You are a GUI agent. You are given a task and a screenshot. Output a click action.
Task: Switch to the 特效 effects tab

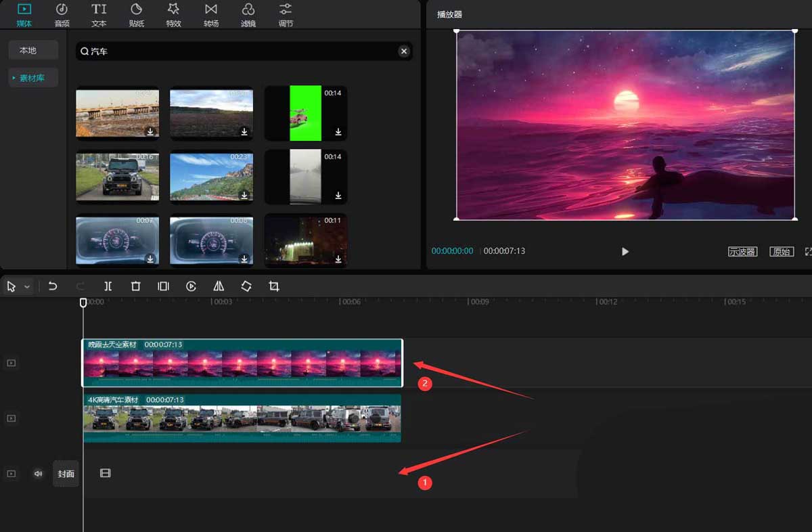(x=173, y=15)
